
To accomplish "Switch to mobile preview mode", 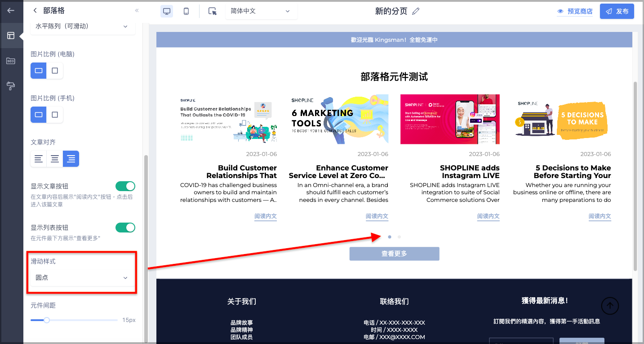I will (186, 11).
